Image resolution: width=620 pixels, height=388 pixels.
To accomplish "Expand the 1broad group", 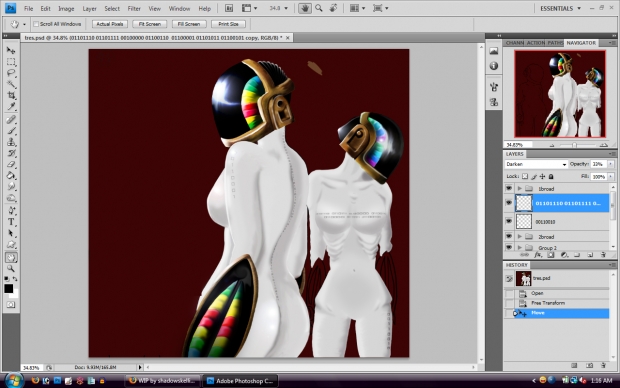I will coord(520,189).
